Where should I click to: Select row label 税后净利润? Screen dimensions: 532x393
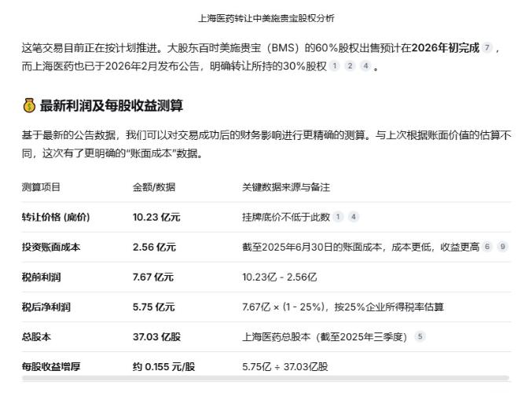point(46,307)
